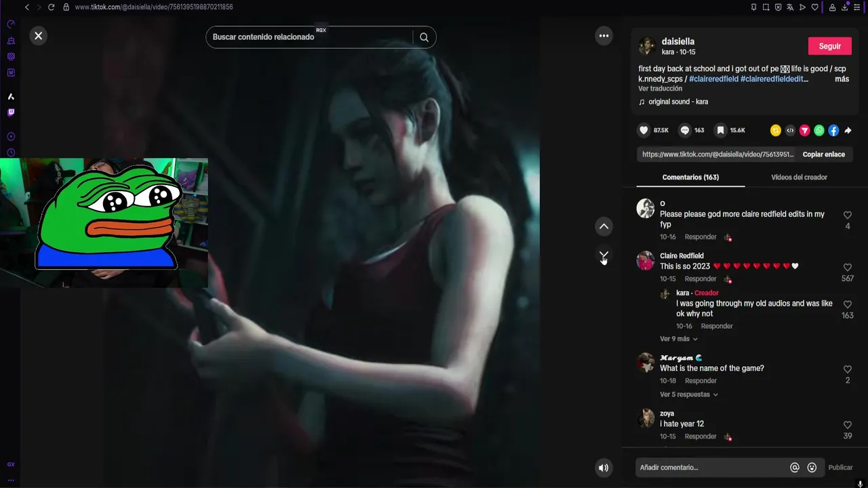Open downloads icon in browser toolbar
This screenshot has height=488, width=868.
coord(846,7)
